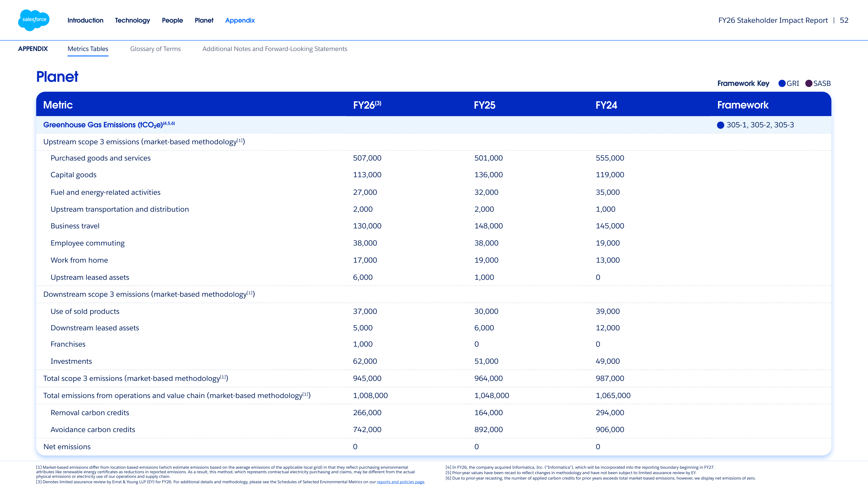
Task: Navigate to the Planet section
Action: tap(204, 20)
